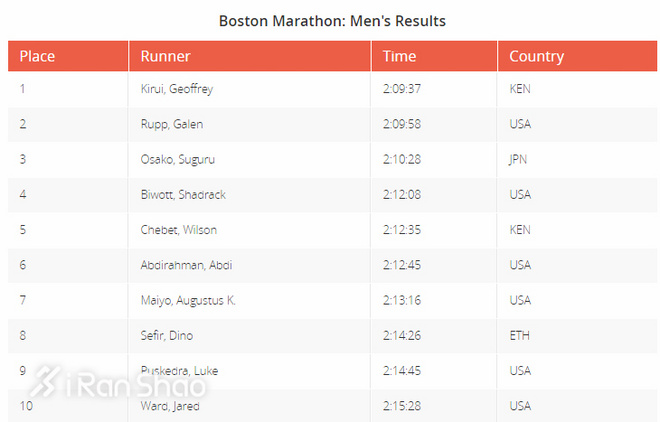Image resolution: width=660 pixels, height=422 pixels.
Task: Click the Time column header
Action: [x=399, y=57]
